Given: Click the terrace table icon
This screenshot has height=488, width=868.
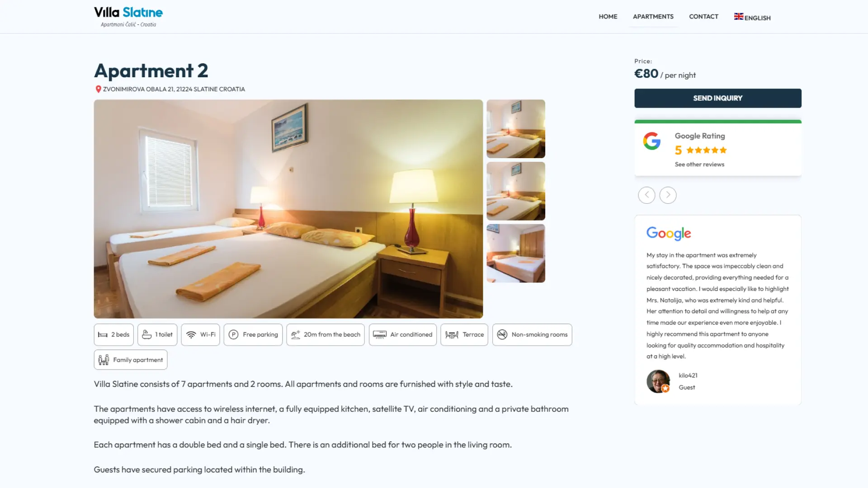Looking at the screenshot, I should click(x=452, y=335).
